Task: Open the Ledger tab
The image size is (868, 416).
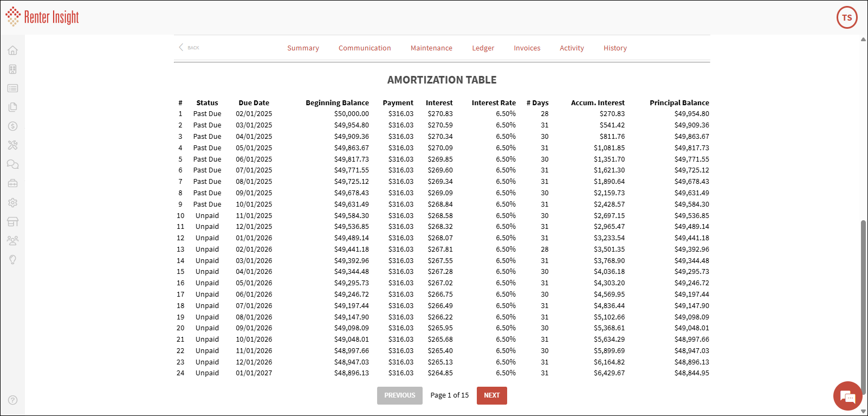Action: click(x=483, y=48)
